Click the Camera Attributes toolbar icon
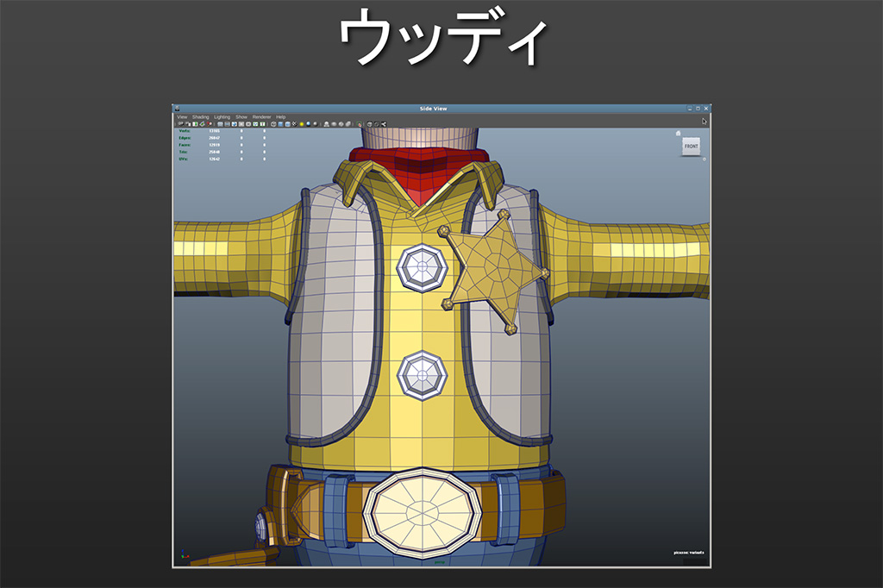This screenshot has height=588, width=883. coord(188,124)
